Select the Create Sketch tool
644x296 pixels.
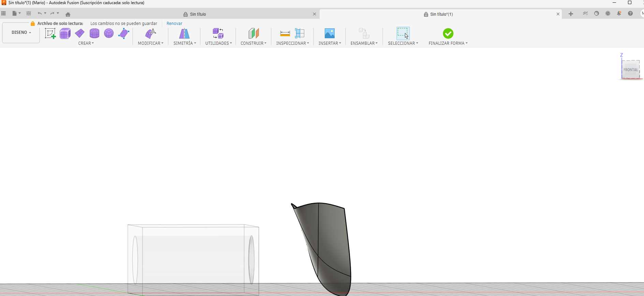point(50,33)
